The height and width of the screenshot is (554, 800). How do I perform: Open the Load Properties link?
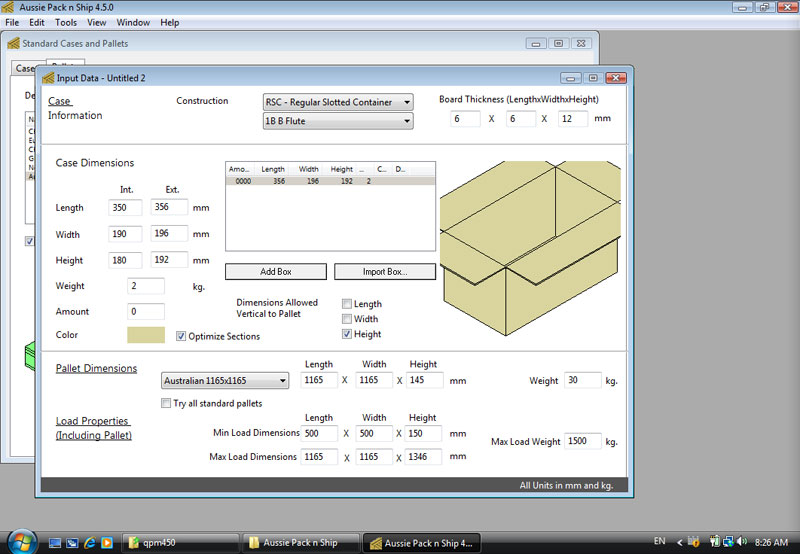(x=93, y=428)
